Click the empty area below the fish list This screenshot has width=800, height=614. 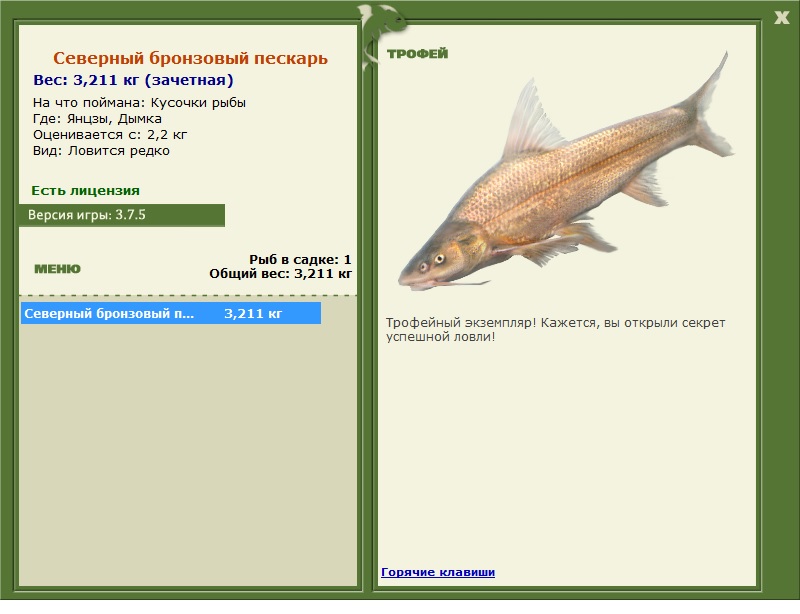[188, 450]
